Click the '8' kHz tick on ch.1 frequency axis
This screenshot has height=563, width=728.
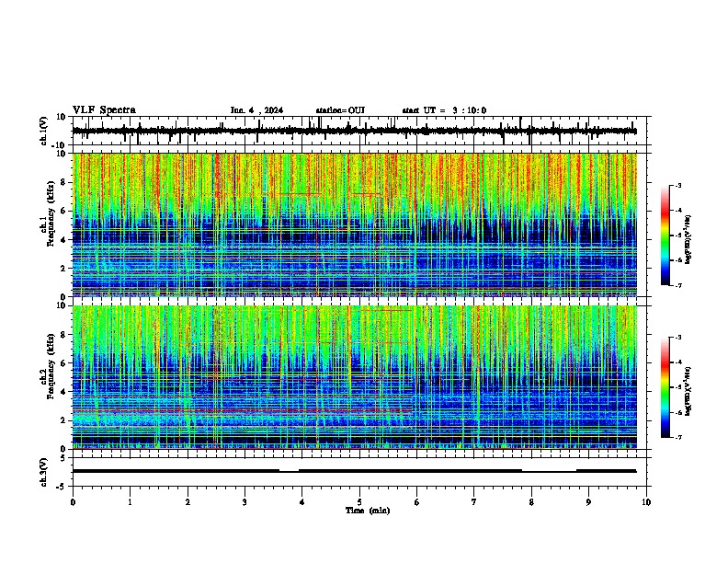coord(63,182)
